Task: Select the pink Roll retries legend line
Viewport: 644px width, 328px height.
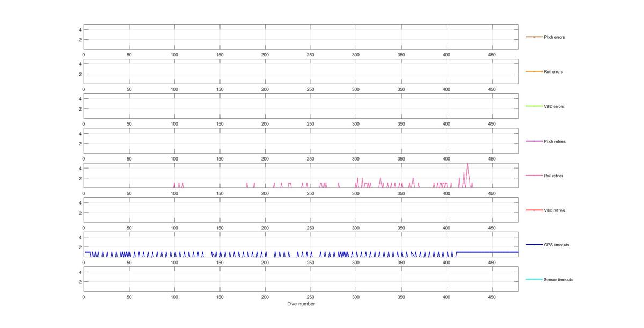Action: point(534,176)
